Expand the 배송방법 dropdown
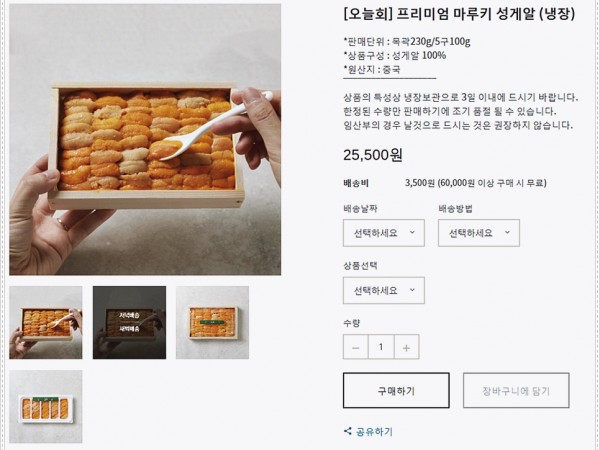This screenshot has height=450, width=600. pos(479,233)
